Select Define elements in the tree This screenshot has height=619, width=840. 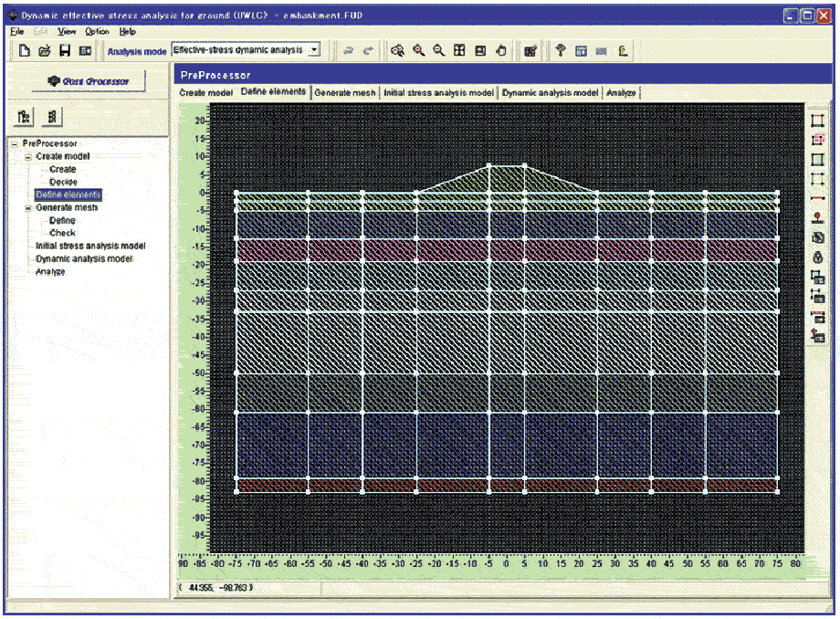coord(68,194)
